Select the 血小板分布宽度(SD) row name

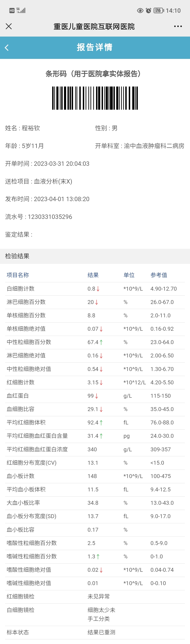31,516
